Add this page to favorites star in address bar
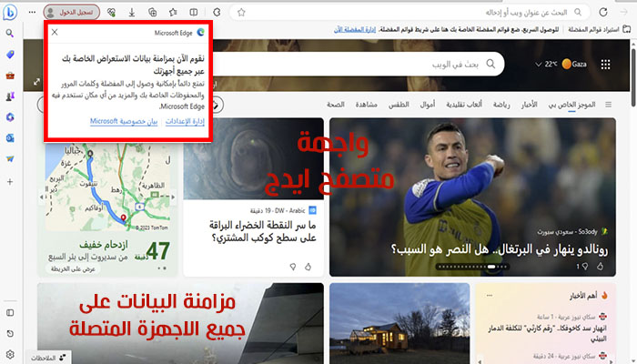Screen dimensions: 637x364 click(x=241, y=13)
